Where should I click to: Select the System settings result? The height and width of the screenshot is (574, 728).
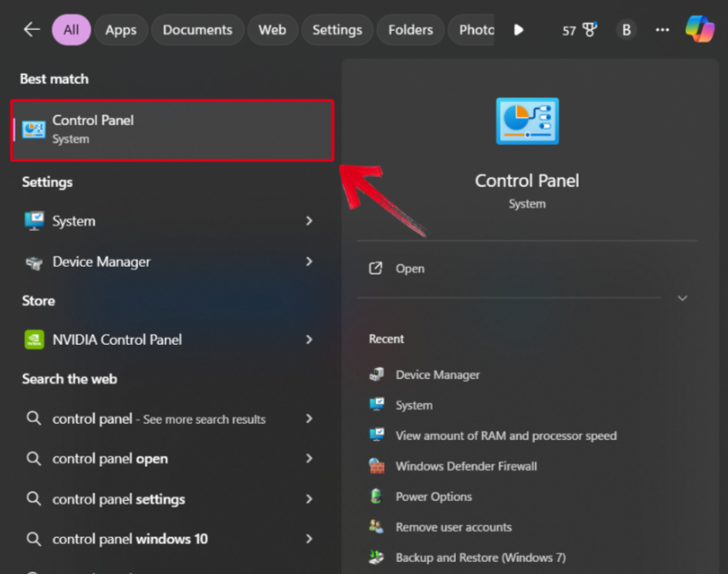click(170, 221)
